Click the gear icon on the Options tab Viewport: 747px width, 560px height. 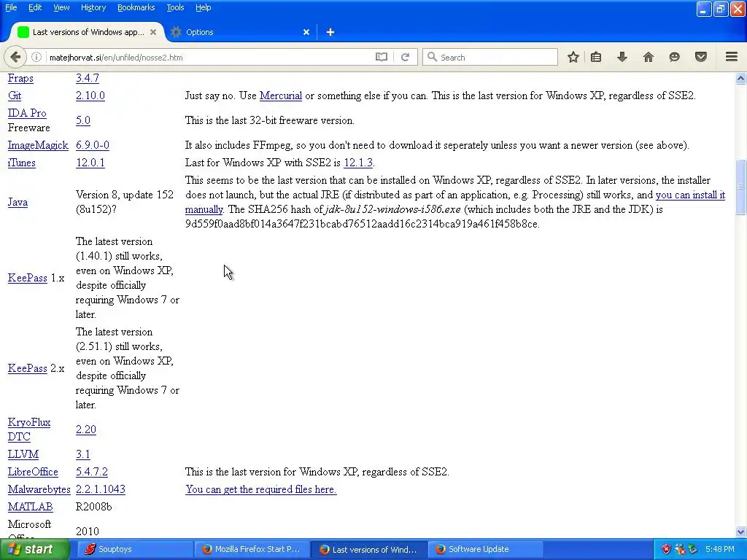[176, 32]
